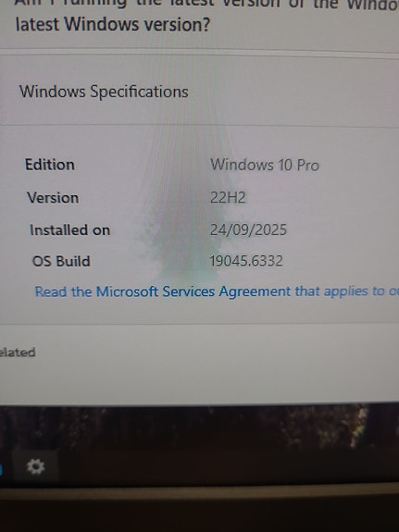The height and width of the screenshot is (532, 399).
Task: Select the 22H2 version value
Action: tap(228, 197)
